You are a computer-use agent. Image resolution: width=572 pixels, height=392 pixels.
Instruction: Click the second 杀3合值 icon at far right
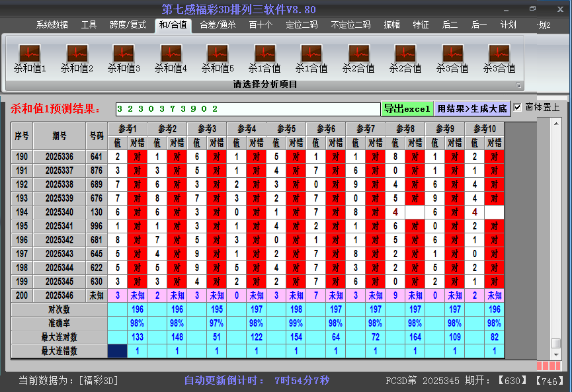coord(499,54)
